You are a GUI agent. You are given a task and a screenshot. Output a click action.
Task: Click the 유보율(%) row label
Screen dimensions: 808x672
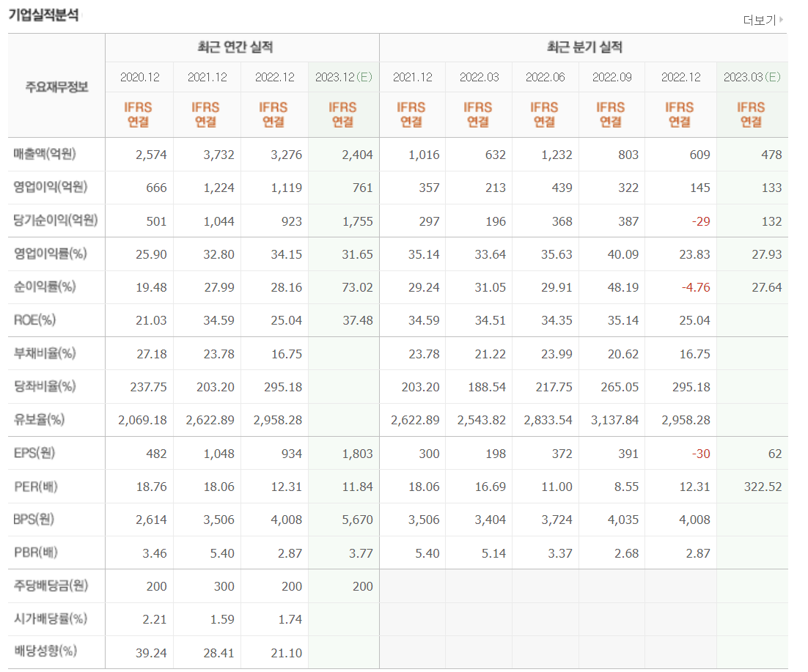point(39,419)
